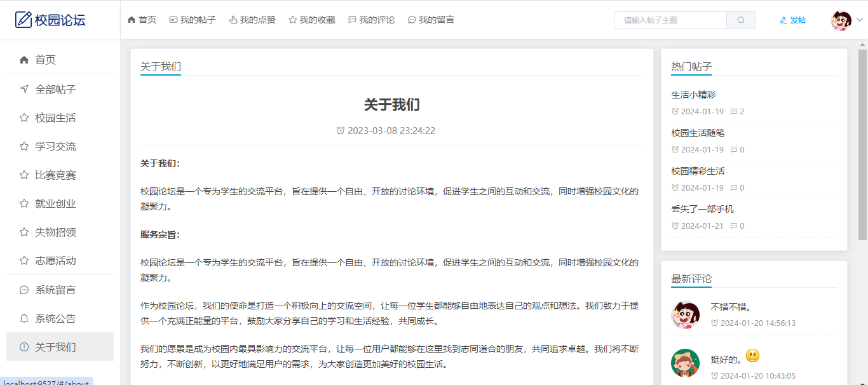
Task: Select 志愿活动 category in sidebar
Action: tap(60, 260)
